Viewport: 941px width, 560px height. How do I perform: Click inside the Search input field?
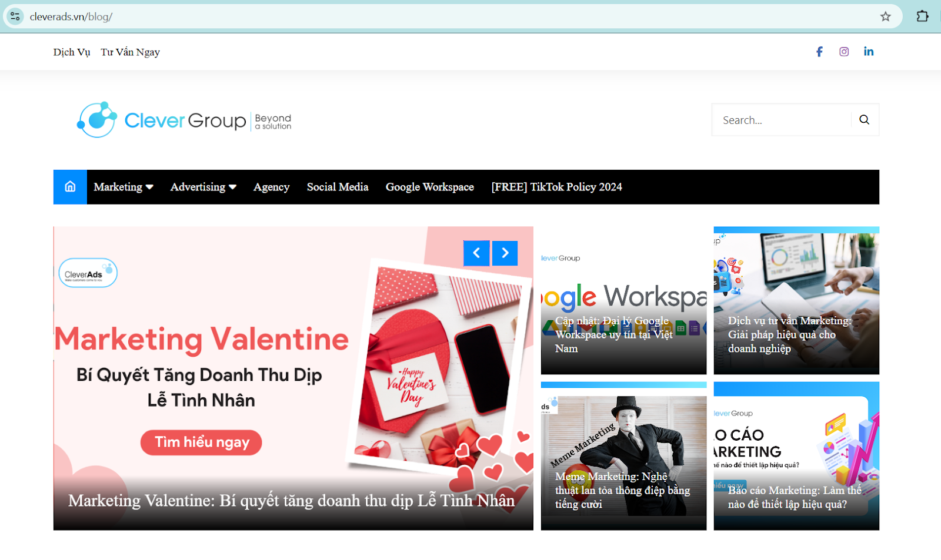pos(782,120)
